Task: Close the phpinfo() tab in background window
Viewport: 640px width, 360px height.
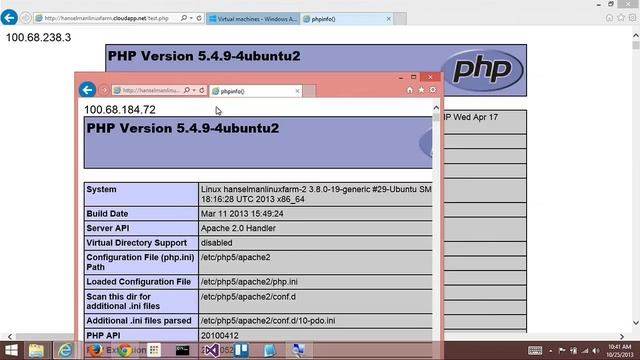Action: click(x=389, y=19)
